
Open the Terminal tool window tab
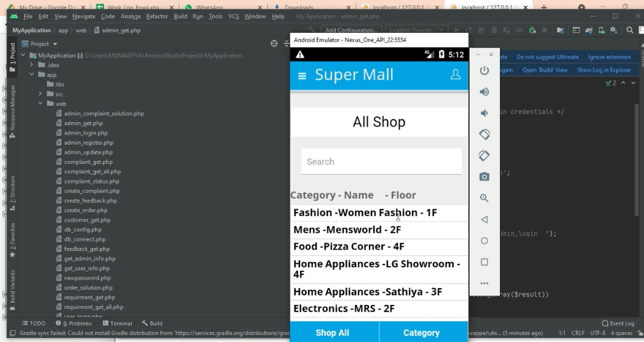click(x=118, y=323)
